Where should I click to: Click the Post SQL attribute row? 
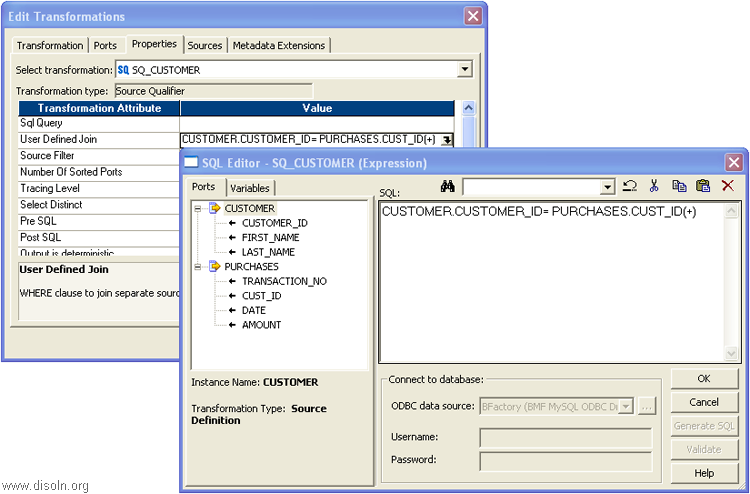click(99, 238)
